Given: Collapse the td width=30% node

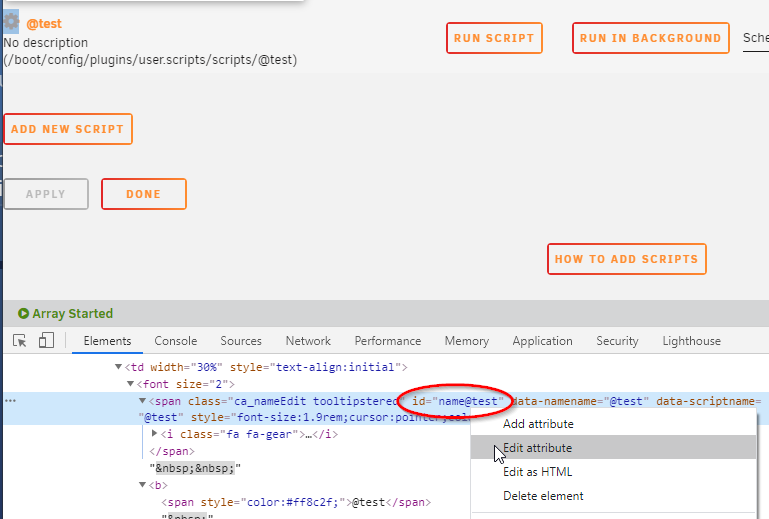Looking at the screenshot, I should 118,367.
